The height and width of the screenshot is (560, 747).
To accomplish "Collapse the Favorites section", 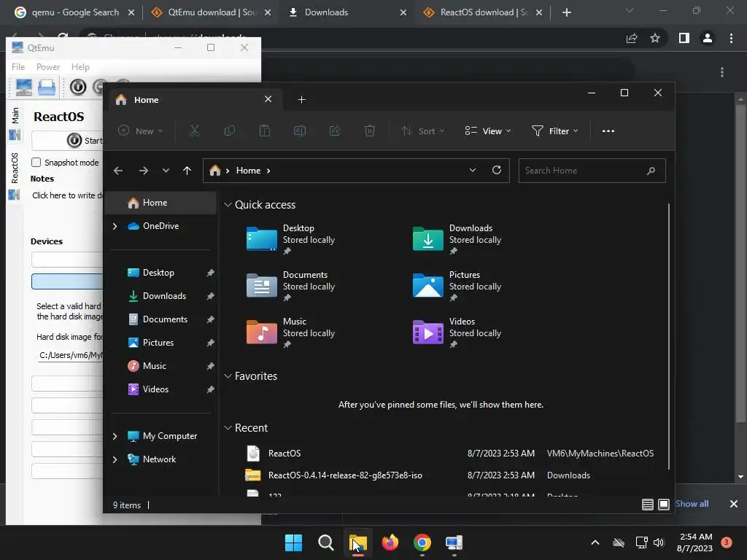I will pyautogui.click(x=228, y=376).
